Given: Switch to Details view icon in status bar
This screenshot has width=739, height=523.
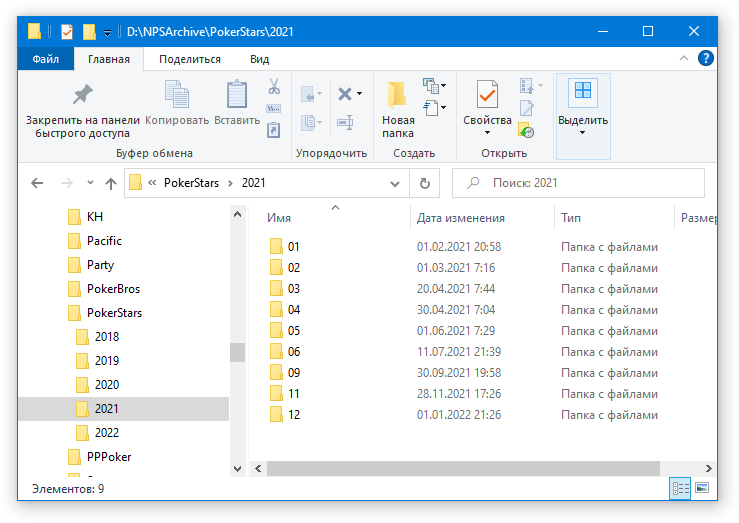Looking at the screenshot, I should [680, 488].
